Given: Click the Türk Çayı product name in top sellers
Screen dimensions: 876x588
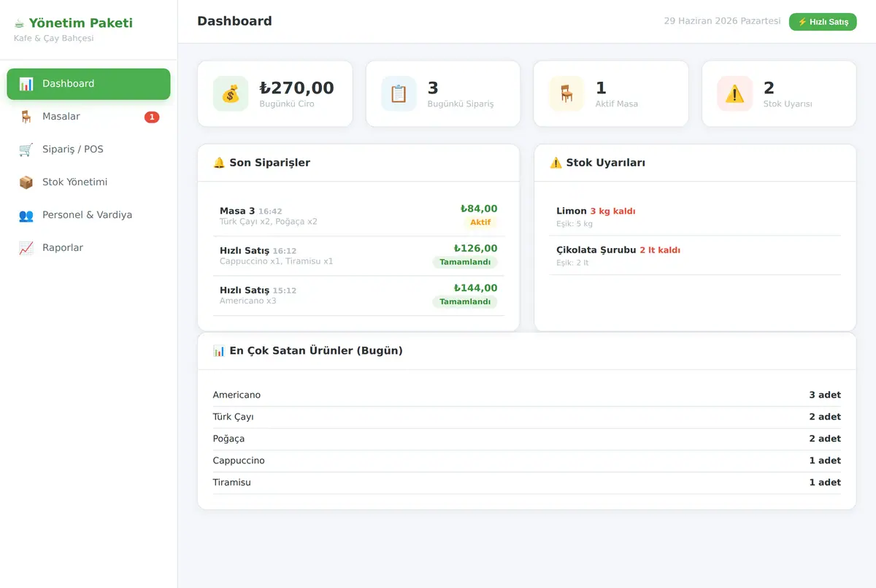Looking at the screenshot, I should (234, 417).
